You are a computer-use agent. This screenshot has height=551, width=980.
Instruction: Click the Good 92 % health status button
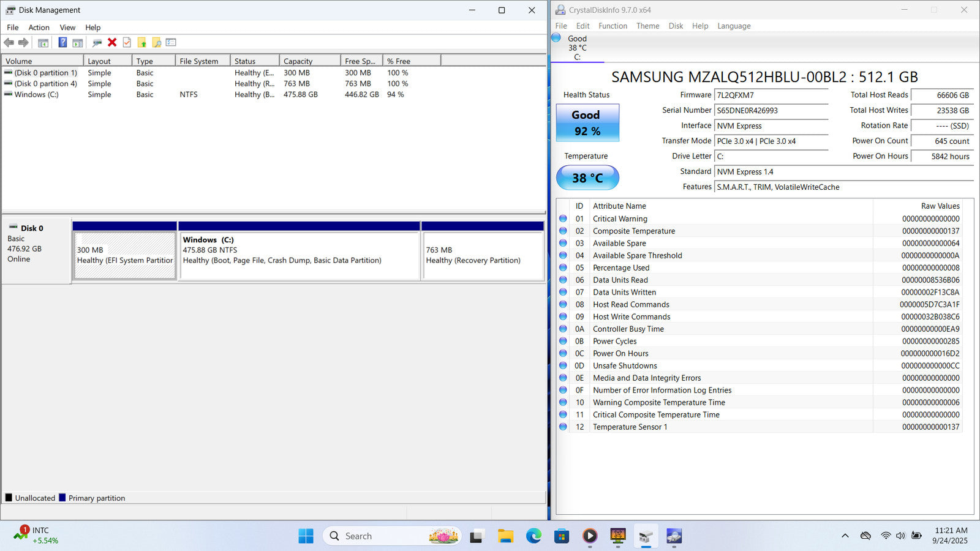coord(587,122)
